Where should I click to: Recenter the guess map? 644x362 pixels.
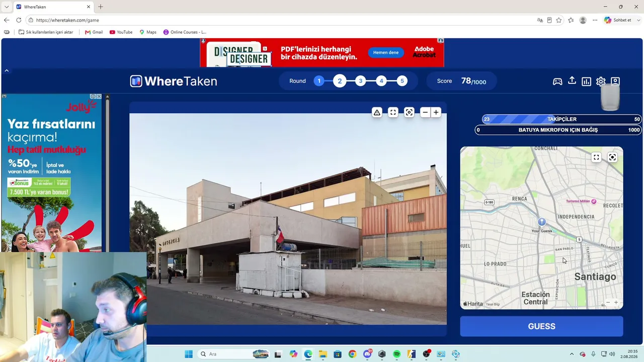612,157
